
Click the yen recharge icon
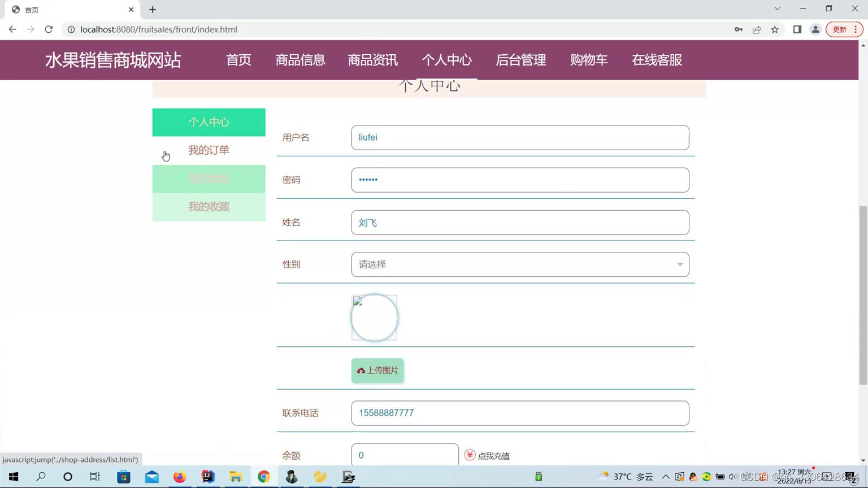(x=470, y=455)
